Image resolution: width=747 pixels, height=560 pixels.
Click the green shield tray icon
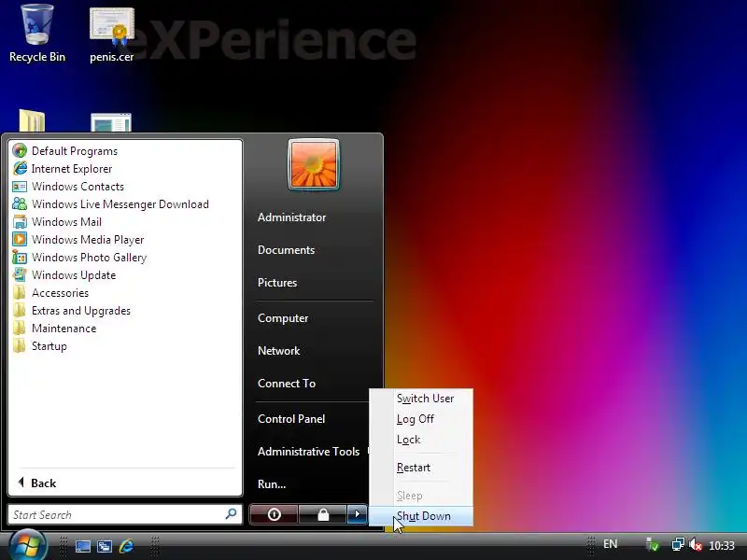[x=653, y=545]
